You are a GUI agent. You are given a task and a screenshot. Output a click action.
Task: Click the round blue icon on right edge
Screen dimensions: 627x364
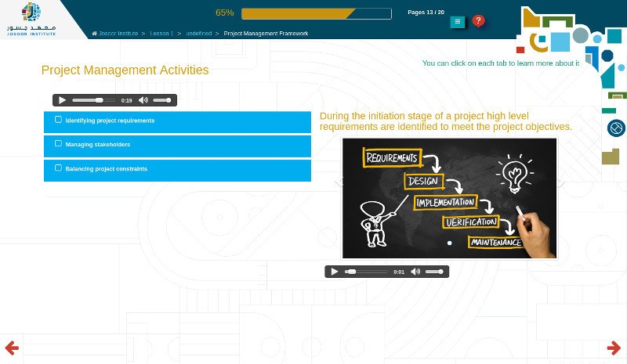tap(616, 128)
